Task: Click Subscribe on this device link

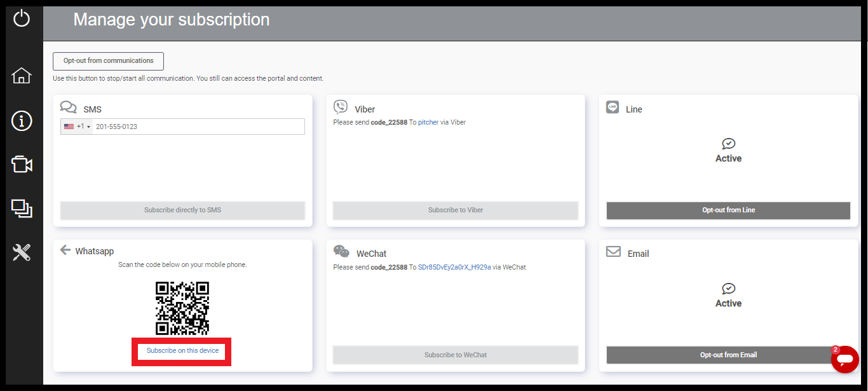Action: tap(182, 351)
